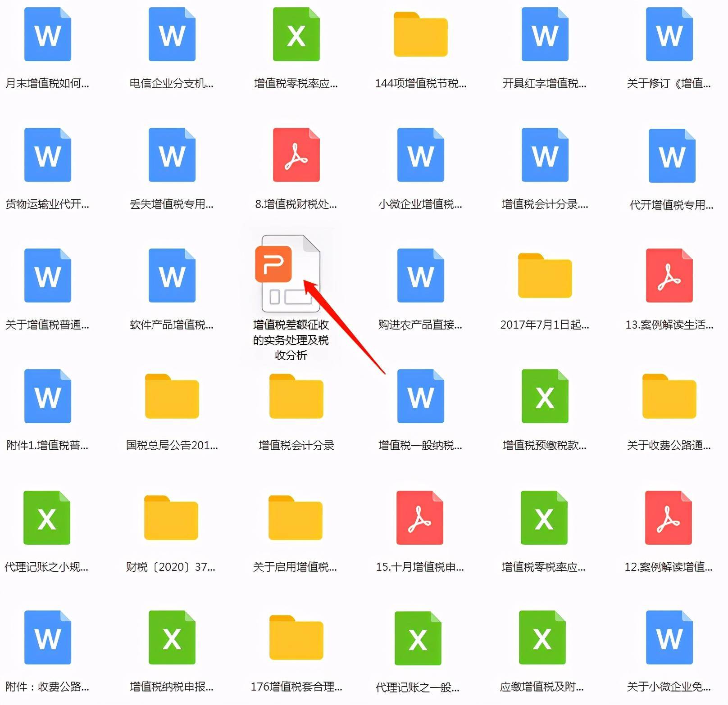Viewport: 728px width, 705px height.
Task: Open Word file 代开增值税专用...
Action: pos(672,156)
